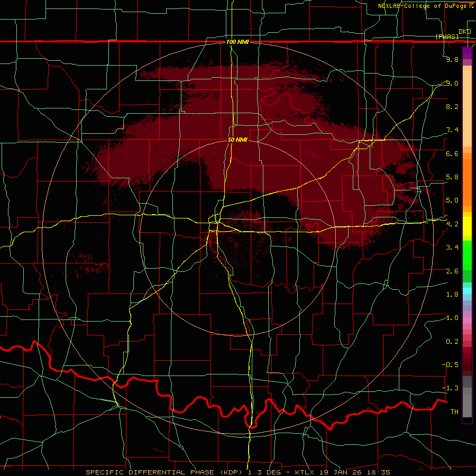Image resolution: width=476 pixels, height=476 pixels.
Task: Pick the purple swatch atop the color bar
Action: click(467, 53)
